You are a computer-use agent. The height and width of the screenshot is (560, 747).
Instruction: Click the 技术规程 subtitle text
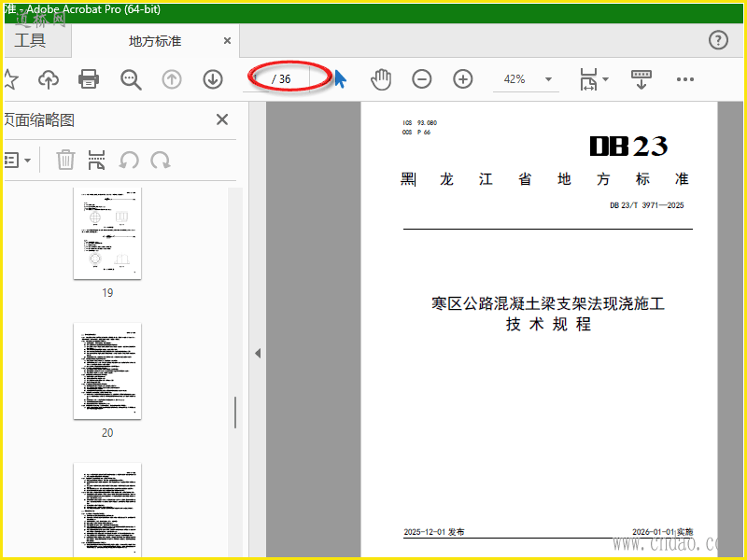548,324
